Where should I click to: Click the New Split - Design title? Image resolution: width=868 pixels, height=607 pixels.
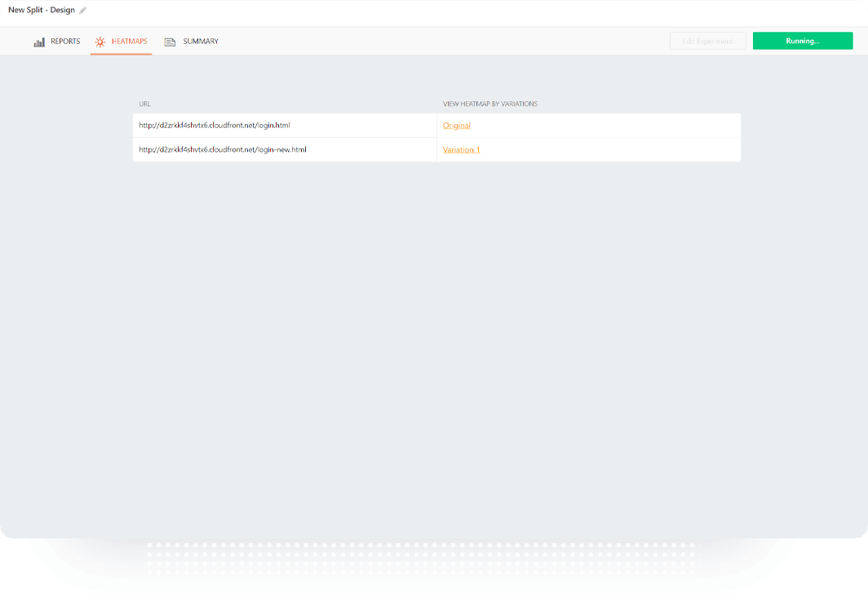tap(42, 11)
